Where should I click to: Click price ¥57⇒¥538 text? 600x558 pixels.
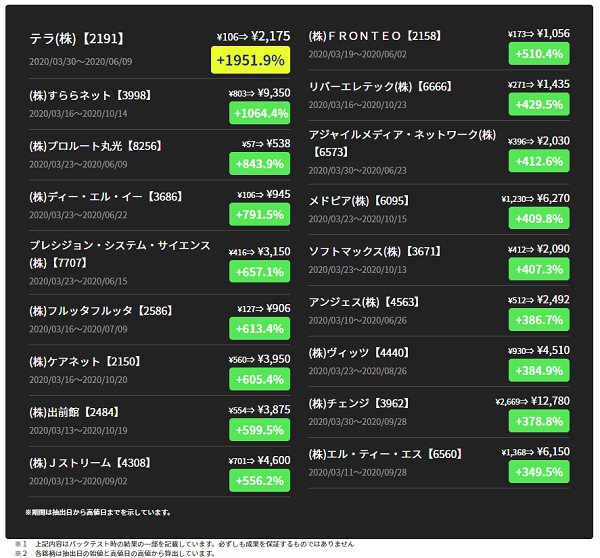coord(266,144)
